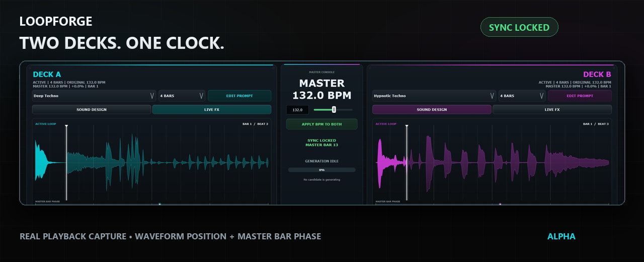Click the SYNC LOCKED badge
This screenshot has height=262, width=644.
point(519,27)
